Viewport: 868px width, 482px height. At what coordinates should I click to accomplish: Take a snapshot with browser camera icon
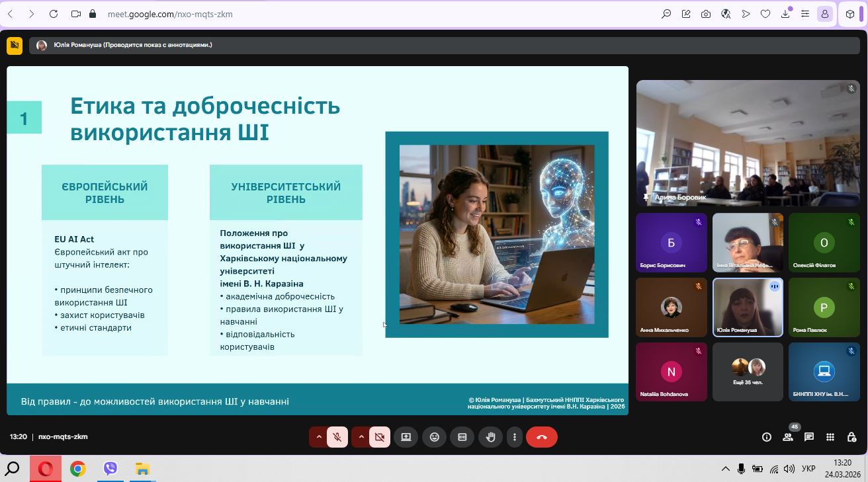(706, 14)
